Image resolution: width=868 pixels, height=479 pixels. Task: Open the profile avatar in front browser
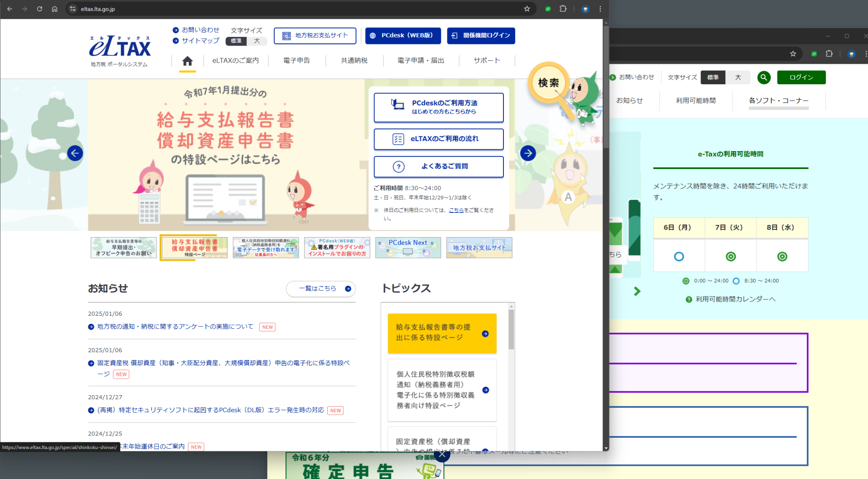click(585, 9)
